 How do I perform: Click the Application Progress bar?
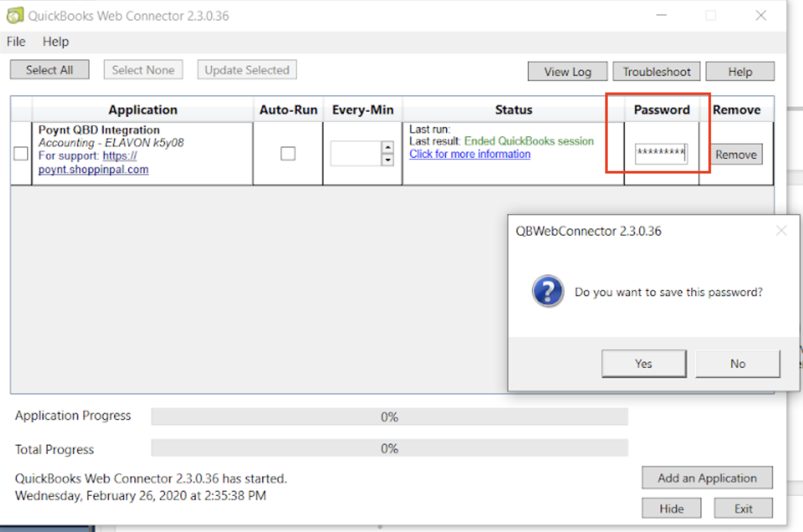[389, 417]
